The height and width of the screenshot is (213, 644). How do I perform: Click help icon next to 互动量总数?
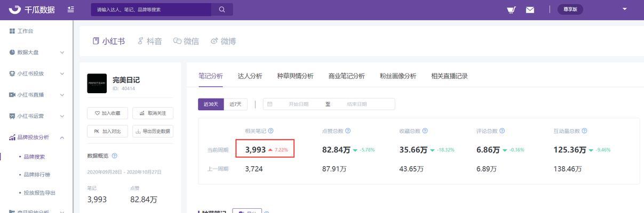point(584,131)
